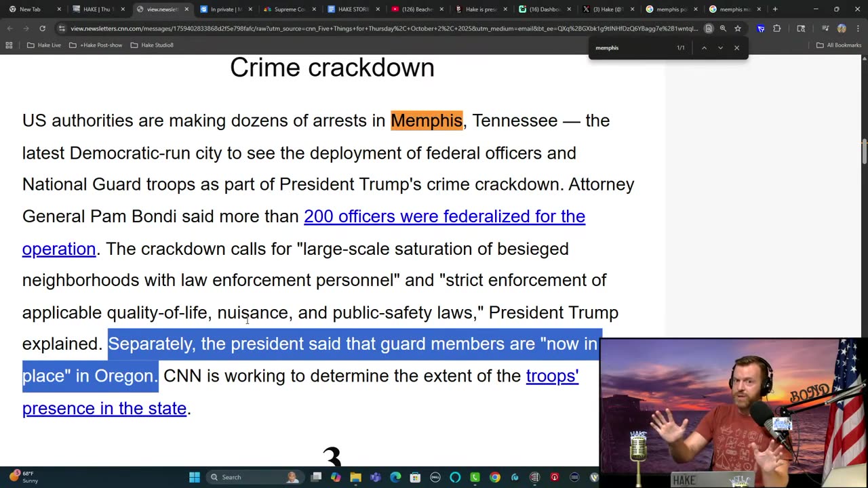Open the media controls icon
The height and width of the screenshot is (488, 868).
825,28
